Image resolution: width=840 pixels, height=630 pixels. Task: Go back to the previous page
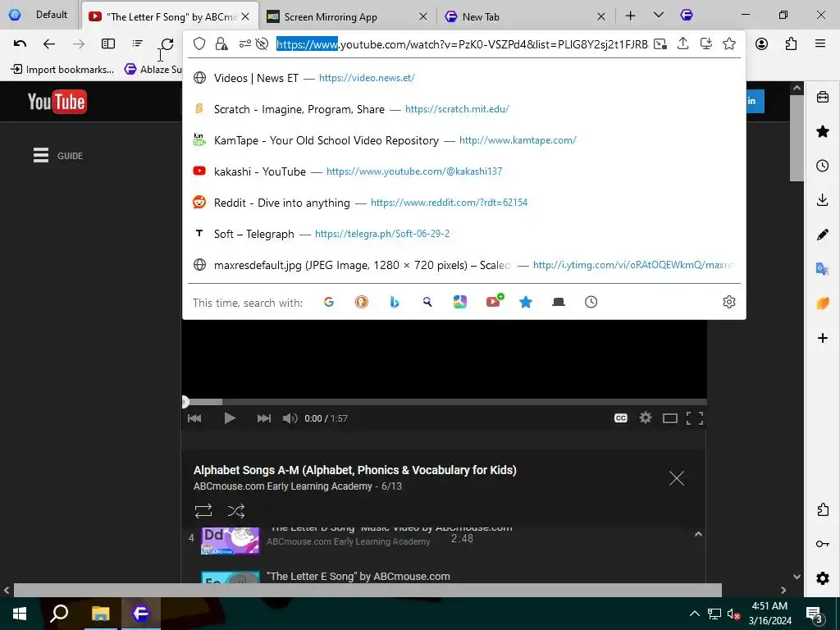tap(49, 44)
